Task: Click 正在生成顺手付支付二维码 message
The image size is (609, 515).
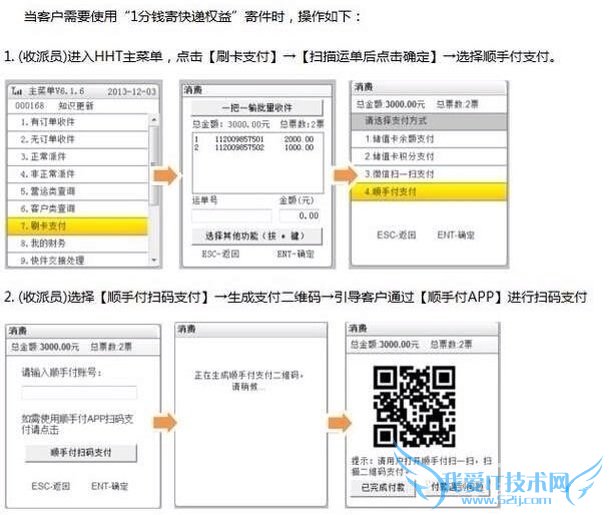Action: (x=249, y=380)
